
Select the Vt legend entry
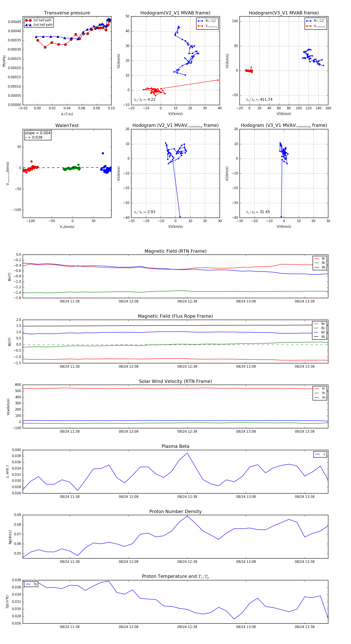[x=320, y=393]
